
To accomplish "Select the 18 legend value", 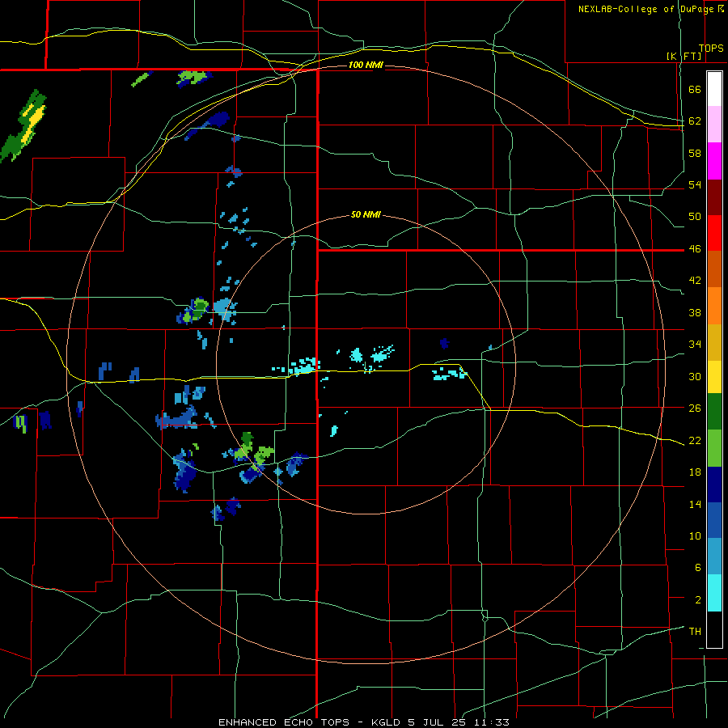I will [x=695, y=472].
